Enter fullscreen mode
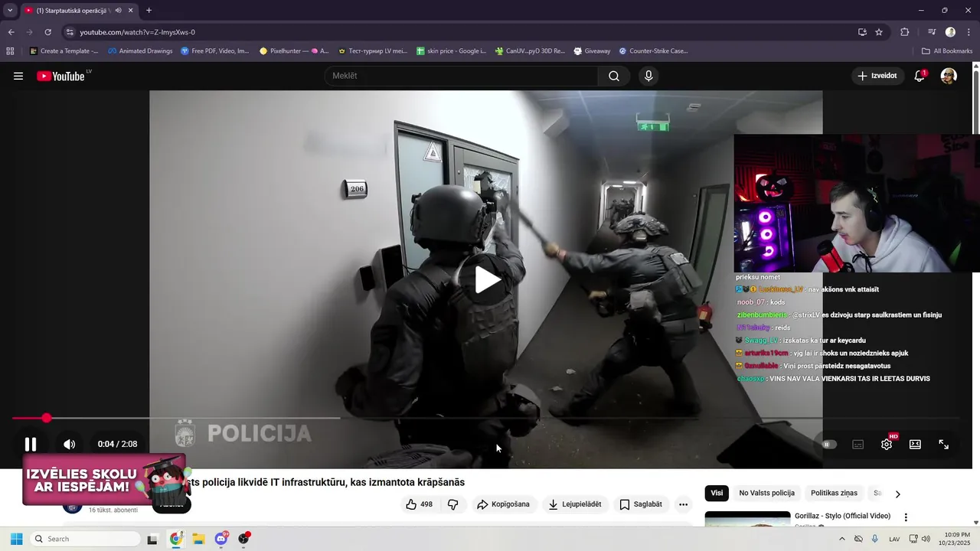 coord(944,444)
